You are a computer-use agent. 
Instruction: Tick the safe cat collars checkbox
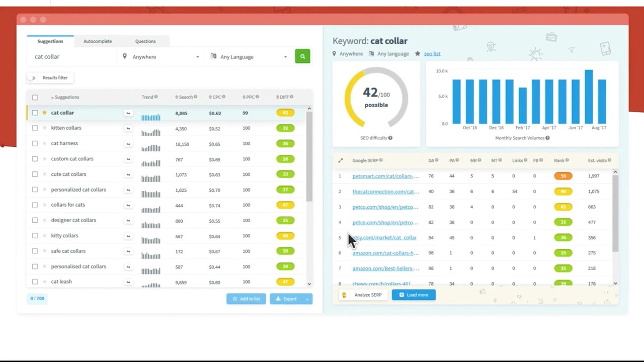[x=35, y=251]
